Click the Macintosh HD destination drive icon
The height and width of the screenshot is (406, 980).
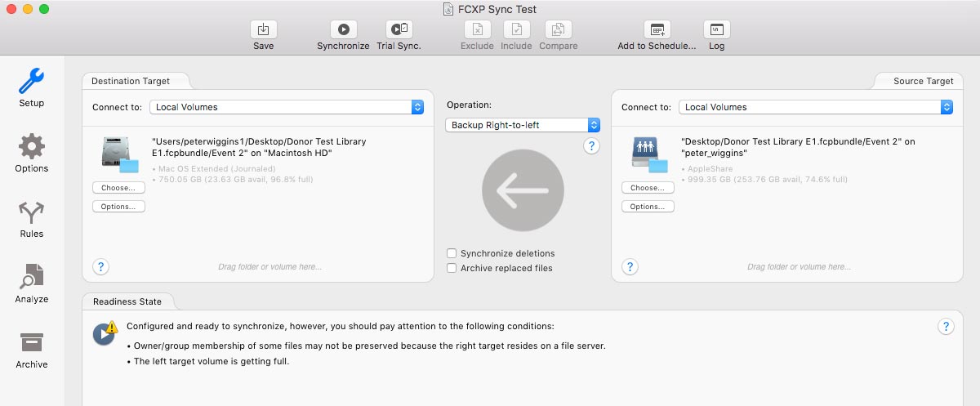click(x=120, y=155)
